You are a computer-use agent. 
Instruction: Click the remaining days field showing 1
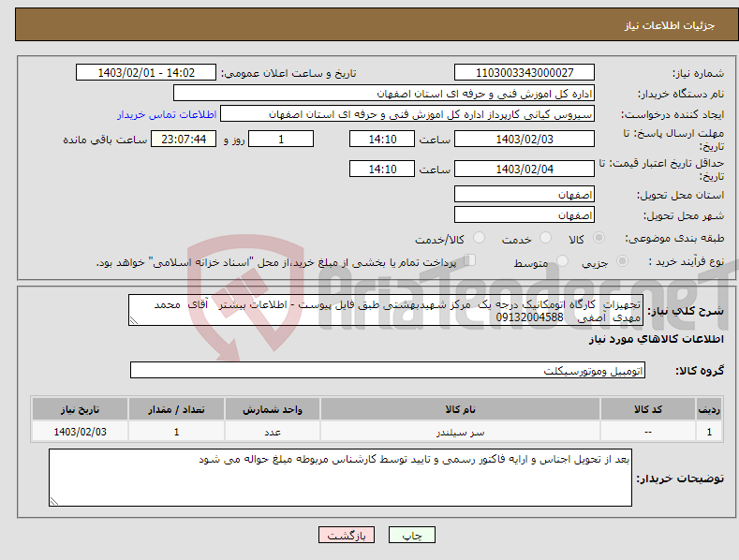click(x=281, y=139)
